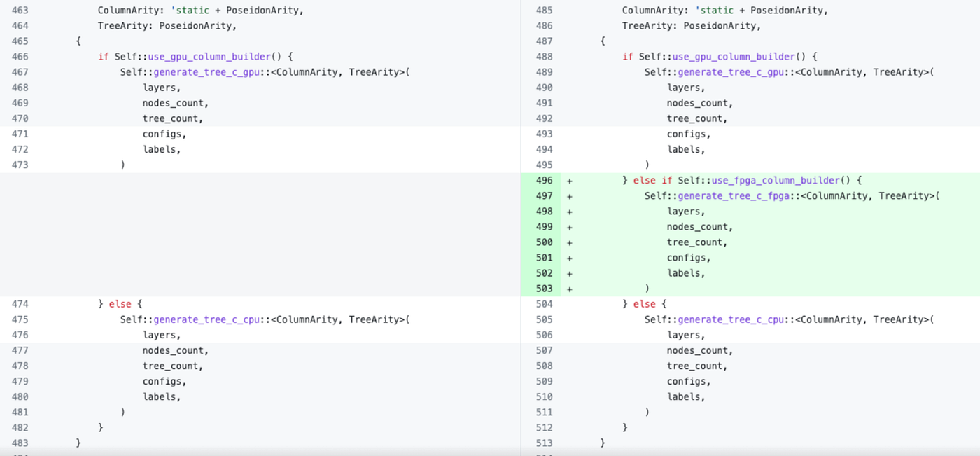Click '} else {' on left line 474

coord(120,304)
